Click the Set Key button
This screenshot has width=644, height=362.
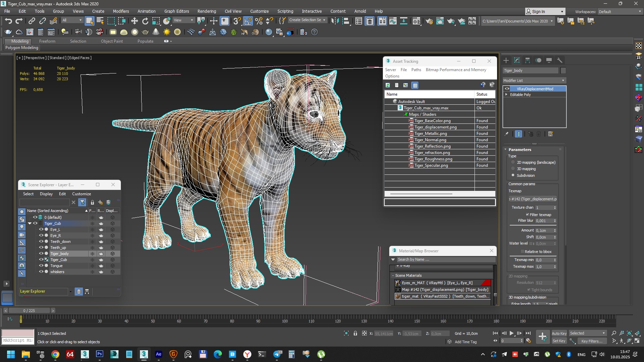pos(559,341)
